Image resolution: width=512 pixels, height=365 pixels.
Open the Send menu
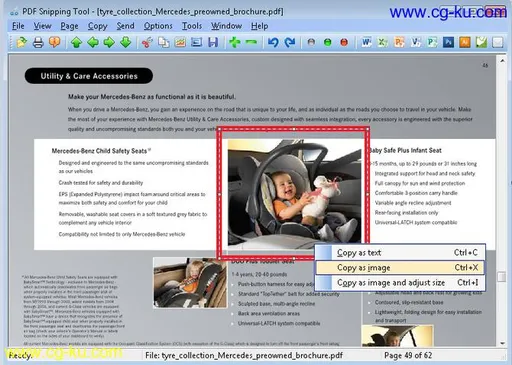125,26
